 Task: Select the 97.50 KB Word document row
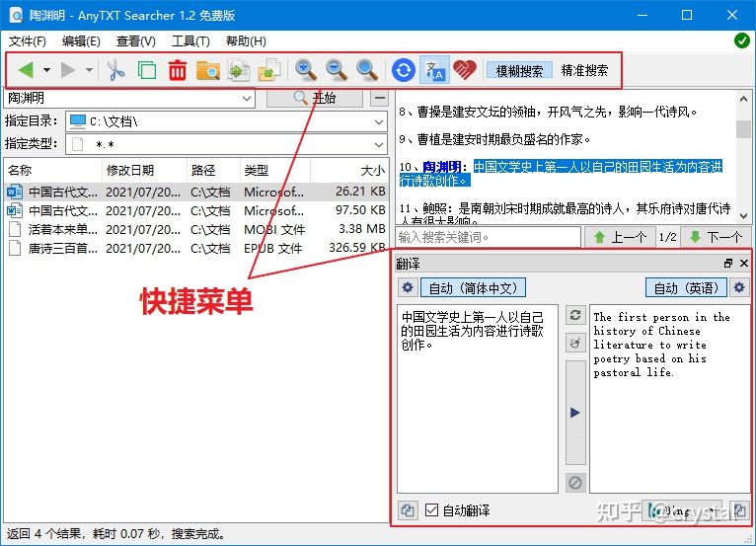(195, 210)
